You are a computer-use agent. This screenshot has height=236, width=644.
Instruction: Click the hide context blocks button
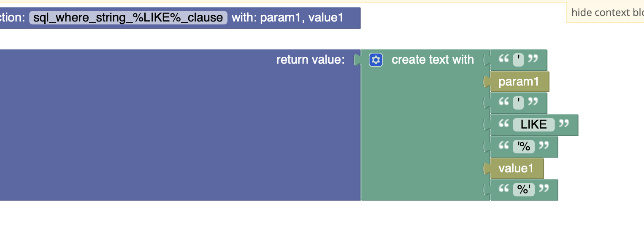[x=607, y=13]
